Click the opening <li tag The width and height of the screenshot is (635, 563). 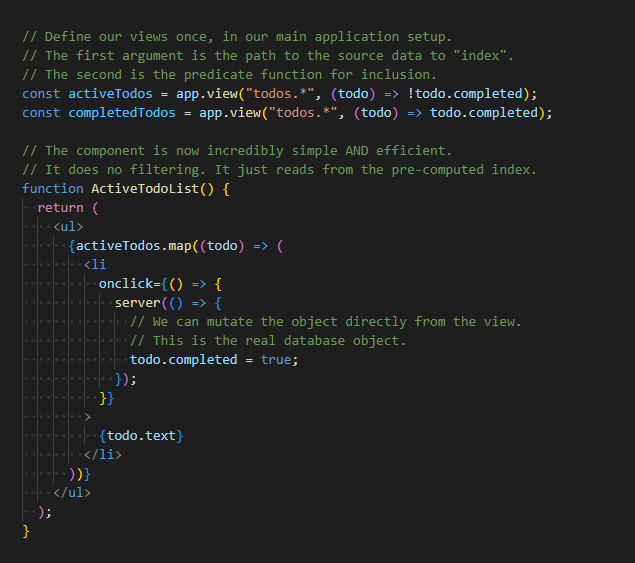[x=95, y=264]
